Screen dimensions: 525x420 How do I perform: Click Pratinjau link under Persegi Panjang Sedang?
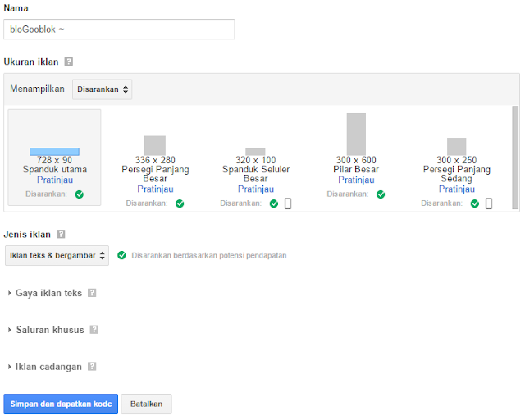[457, 189]
